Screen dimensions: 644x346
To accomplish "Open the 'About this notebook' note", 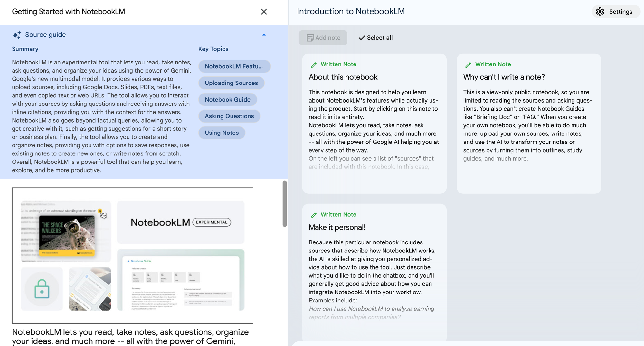I will click(x=374, y=124).
